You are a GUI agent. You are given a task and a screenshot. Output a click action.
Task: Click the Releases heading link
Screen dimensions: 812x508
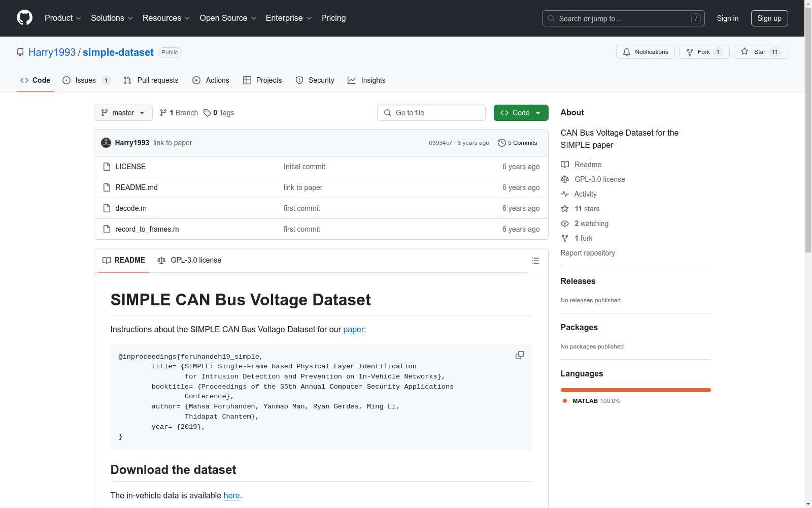point(578,281)
